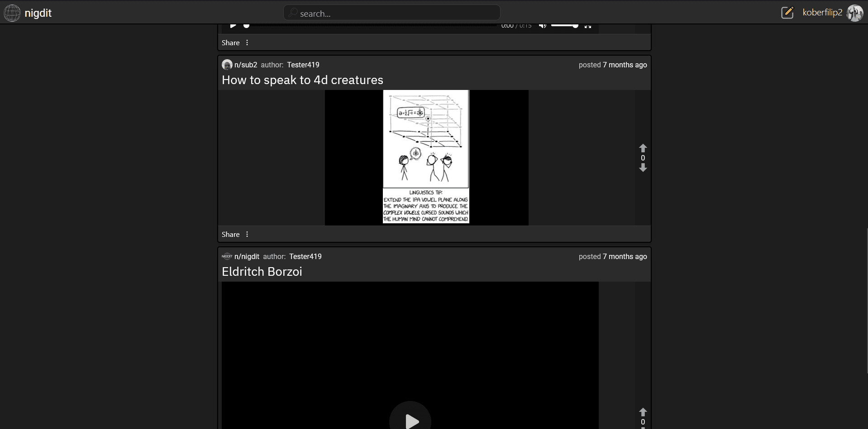Open the xkcd linguistics comic image
The width and height of the screenshot is (868, 429).
click(x=426, y=157)
